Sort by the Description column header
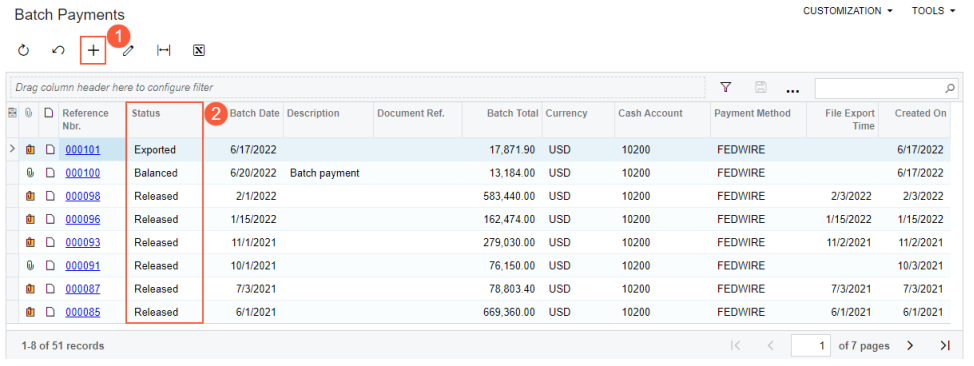The image size is (974, 366). 313,113
